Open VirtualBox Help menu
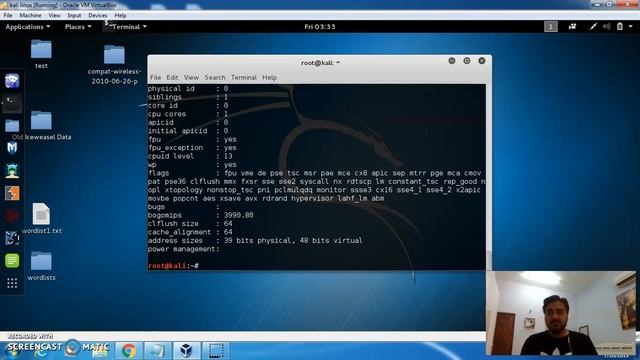Viewport: 640px width, 360px height. coord(120,15)
